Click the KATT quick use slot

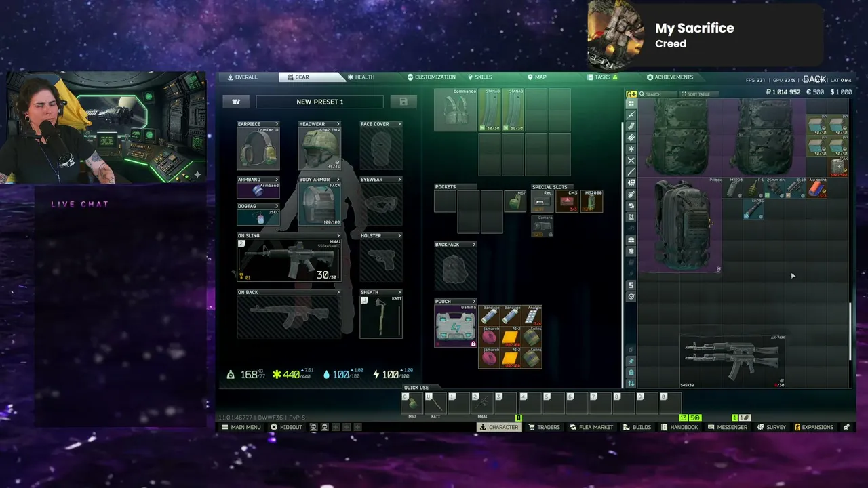click(435, 404)
